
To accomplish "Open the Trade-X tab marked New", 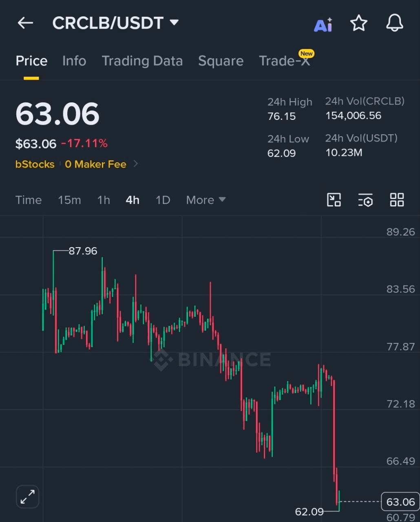I will coord(285,61).
